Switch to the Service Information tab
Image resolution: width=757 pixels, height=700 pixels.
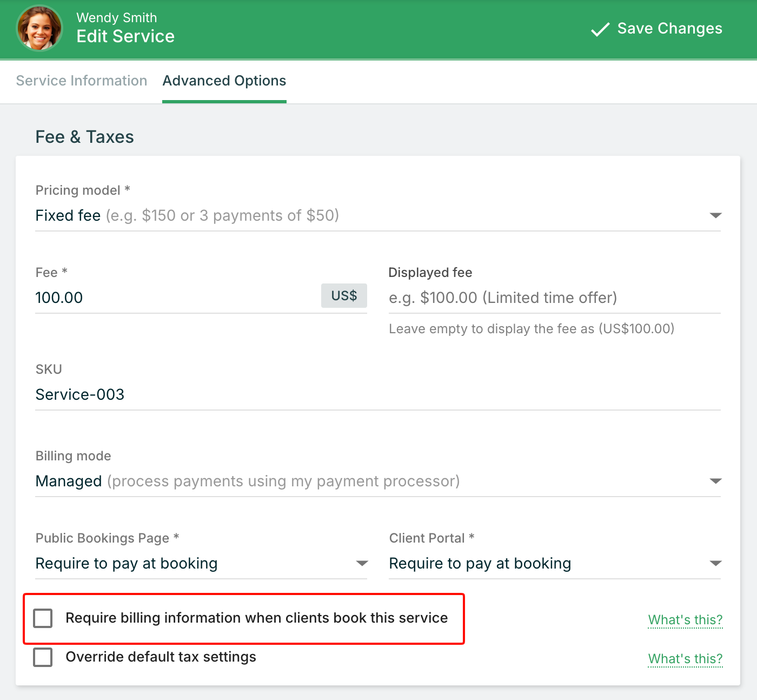[82, 81]
